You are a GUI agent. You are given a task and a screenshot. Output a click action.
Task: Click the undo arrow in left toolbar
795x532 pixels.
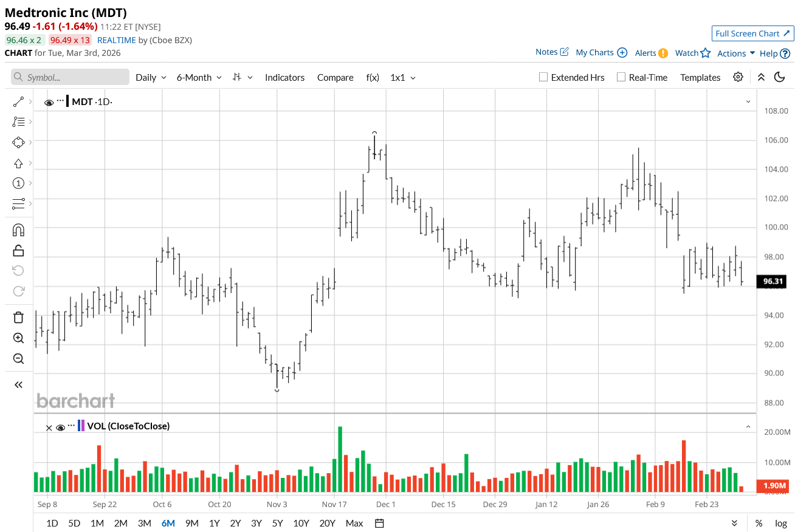pos(18,270)
